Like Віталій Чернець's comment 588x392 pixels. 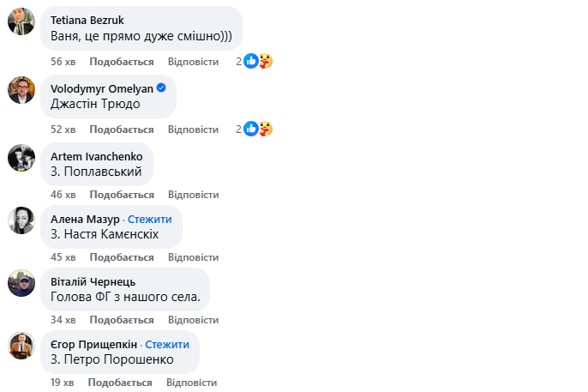pyautogui.click(x=122, y=320)
